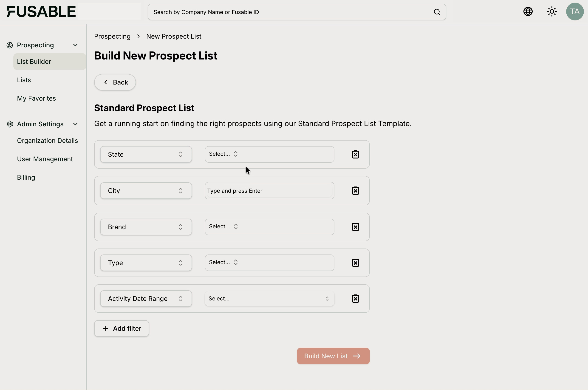Delete the State filter row
Screen dimensions: 588x390
(355, 154)
